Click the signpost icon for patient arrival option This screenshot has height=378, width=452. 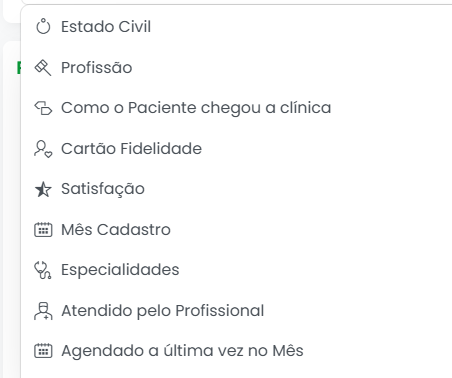(43, 108)
